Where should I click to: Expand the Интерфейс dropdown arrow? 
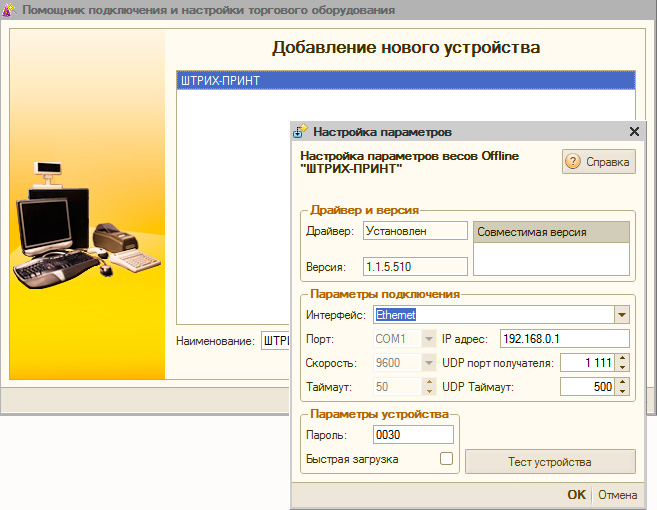[x=622, y=315]
